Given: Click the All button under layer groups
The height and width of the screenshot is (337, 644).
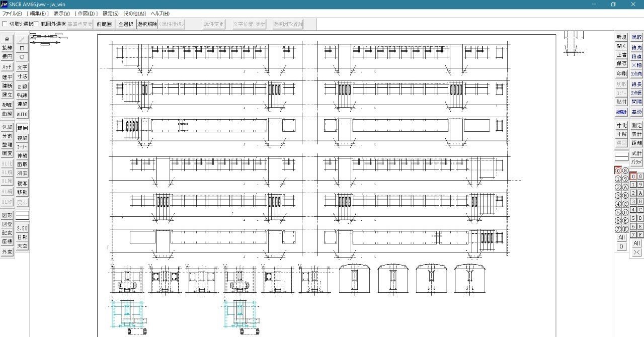Looking at the screenshot, I should click(636, 243).
